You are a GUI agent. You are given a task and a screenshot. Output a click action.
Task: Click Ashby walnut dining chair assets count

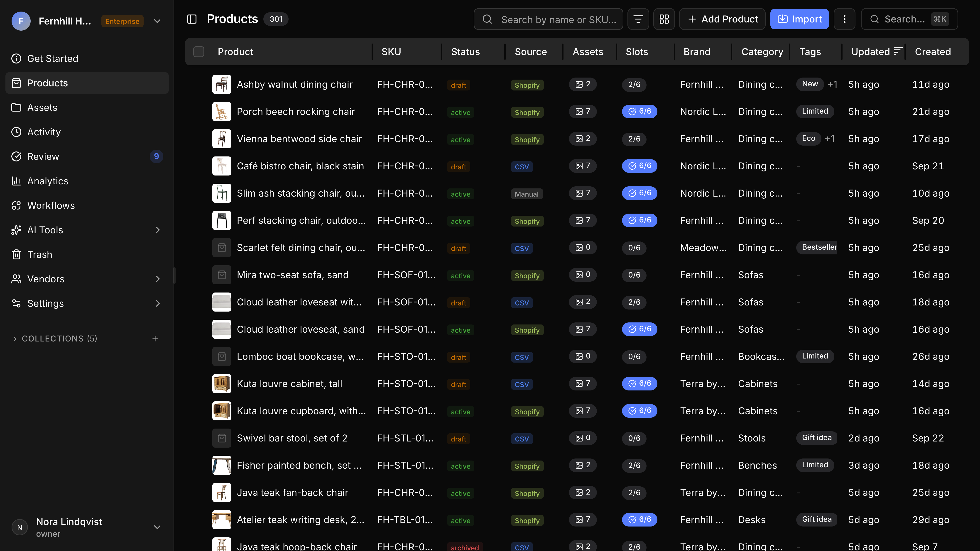[583, 84]
